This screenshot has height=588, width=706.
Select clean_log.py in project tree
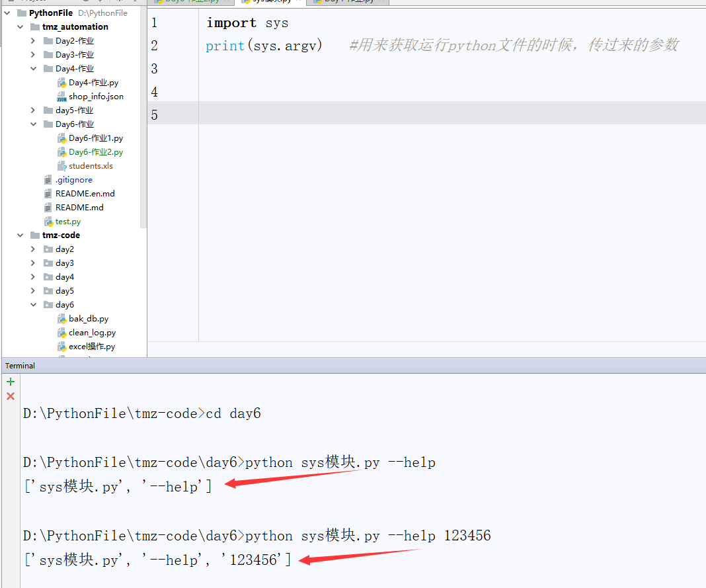click(x=93, y=333)
